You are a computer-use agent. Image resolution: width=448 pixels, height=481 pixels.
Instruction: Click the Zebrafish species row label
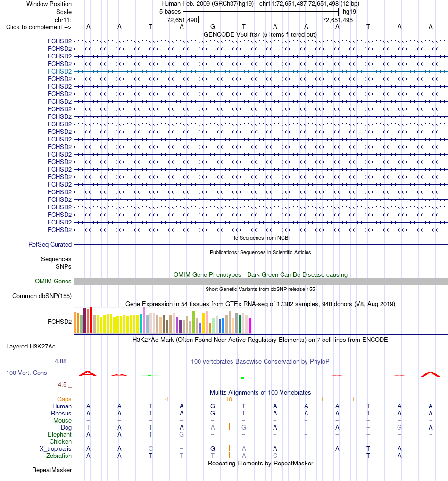59,456
